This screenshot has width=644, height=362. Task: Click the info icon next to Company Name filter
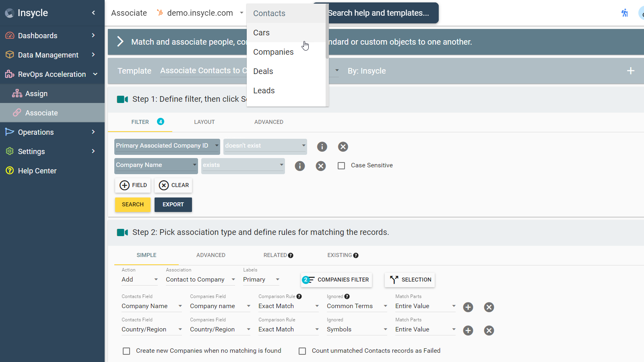pos(299,166)
